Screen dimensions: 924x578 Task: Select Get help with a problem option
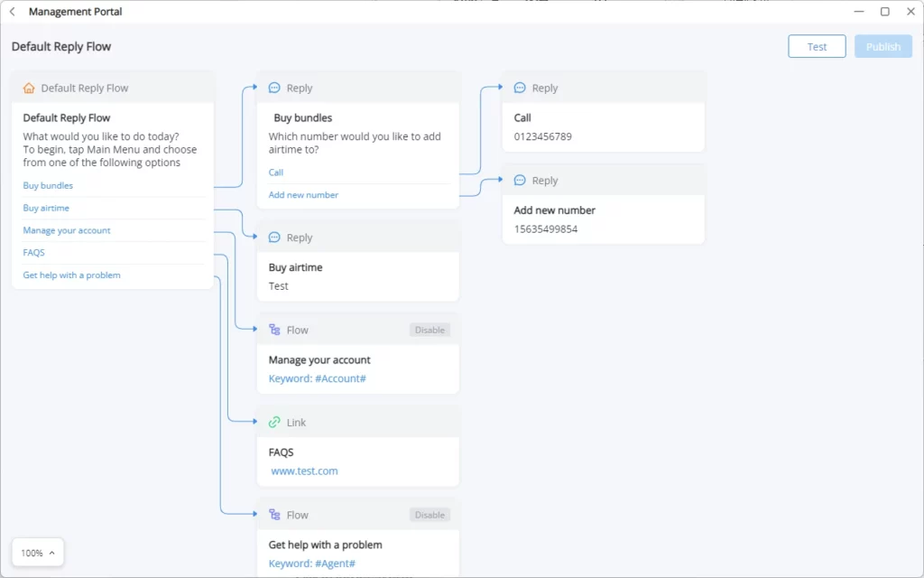71,275
